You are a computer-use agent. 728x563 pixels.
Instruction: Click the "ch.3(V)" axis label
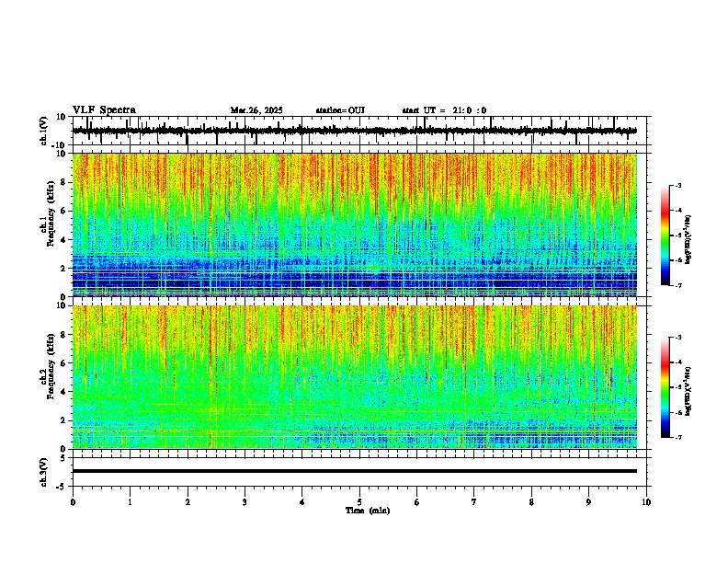click(44, 473)
